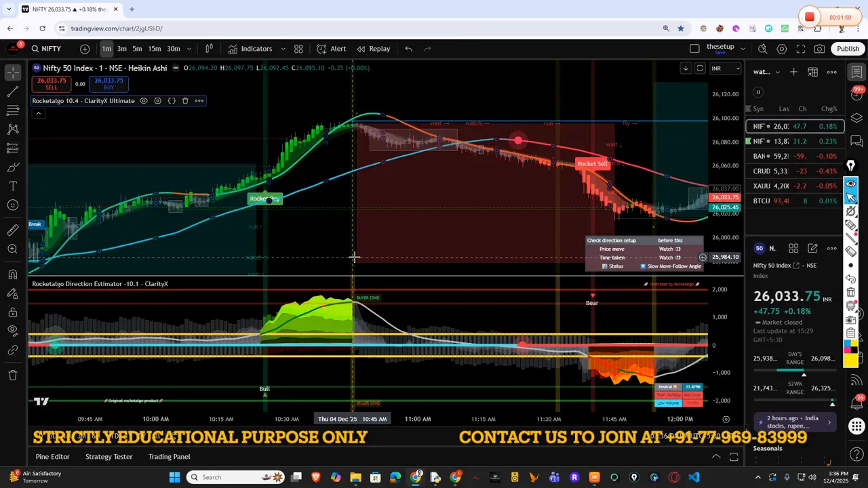
Task: Activate the Magnet mode tool
Action: pos(12,274)
